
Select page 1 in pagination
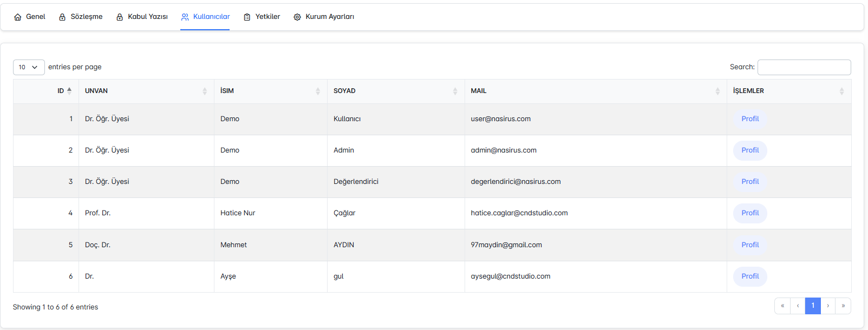pos(813,306)
